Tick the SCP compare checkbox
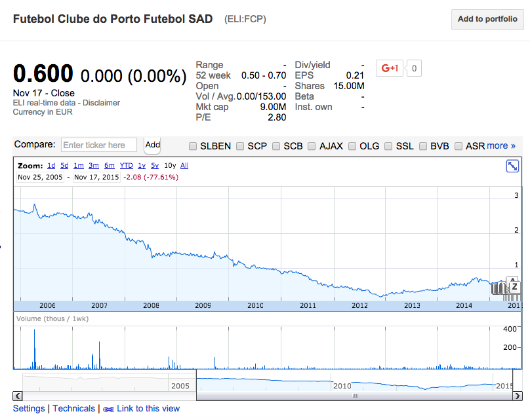The image size is (530, 420). [240, 146]
